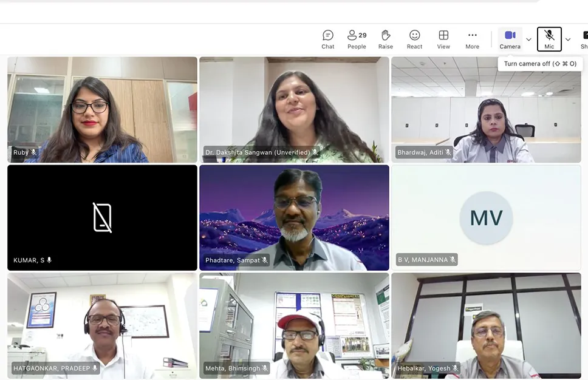Change the meeting View layout

tap(443, 39)
